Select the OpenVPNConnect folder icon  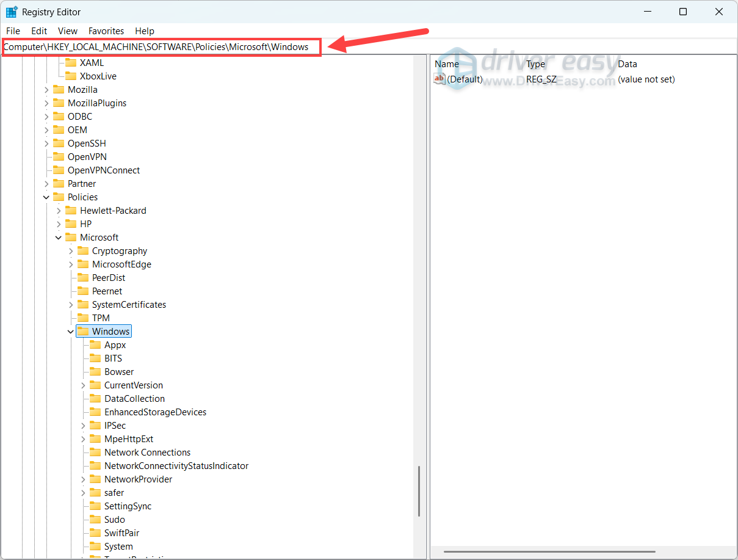click(59, 170)
